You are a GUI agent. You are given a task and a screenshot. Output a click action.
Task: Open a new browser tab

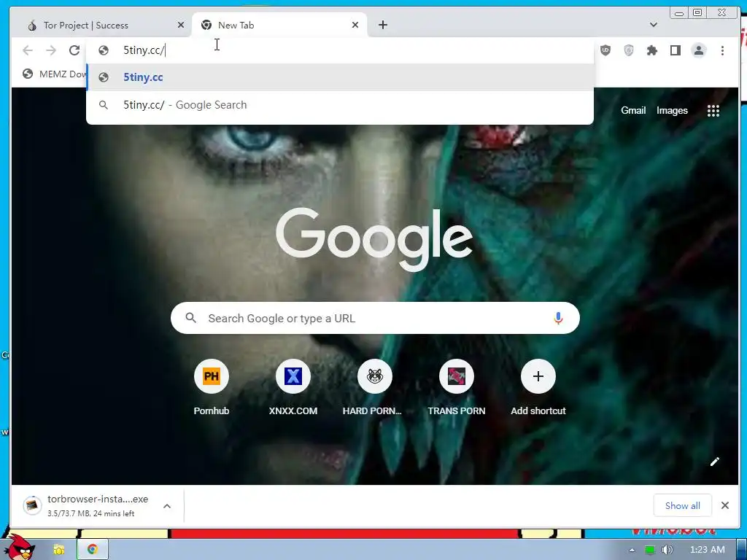(x=383, y=25)
